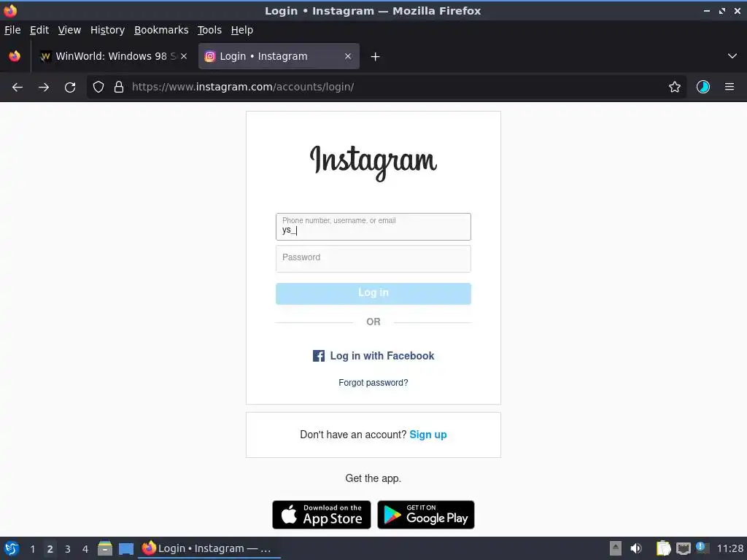The width and height of the screenshot is (747, 560).
Task: Open the History menu
Action: [107, 30]
